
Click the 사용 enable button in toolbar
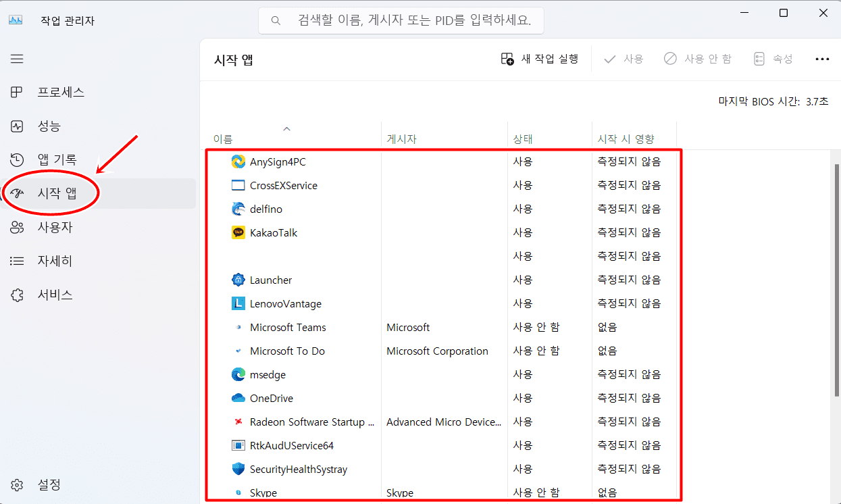coord(623,59)
